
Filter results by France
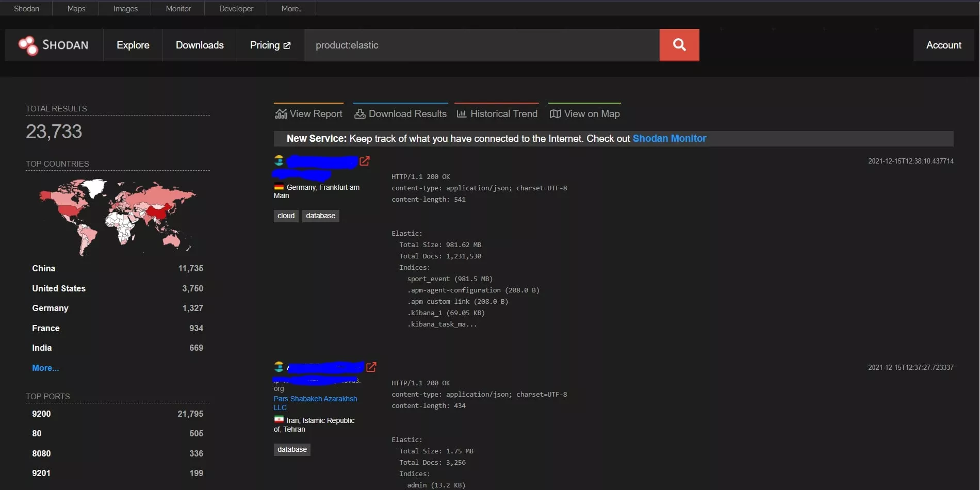46,328
